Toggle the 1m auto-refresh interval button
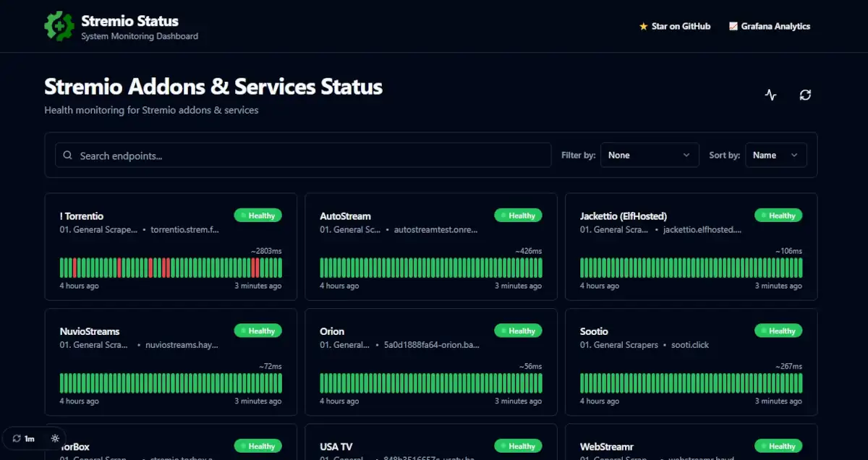This screenshot has width=868, height=460. [x=23, y=438]
